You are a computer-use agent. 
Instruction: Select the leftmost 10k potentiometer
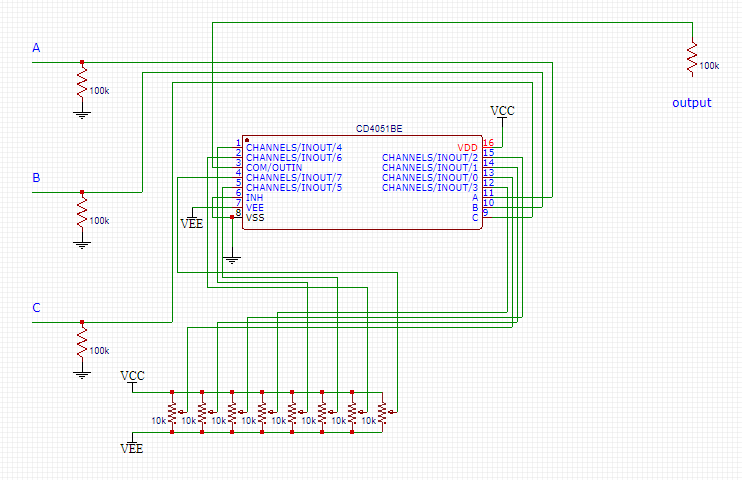click(172, 411)
